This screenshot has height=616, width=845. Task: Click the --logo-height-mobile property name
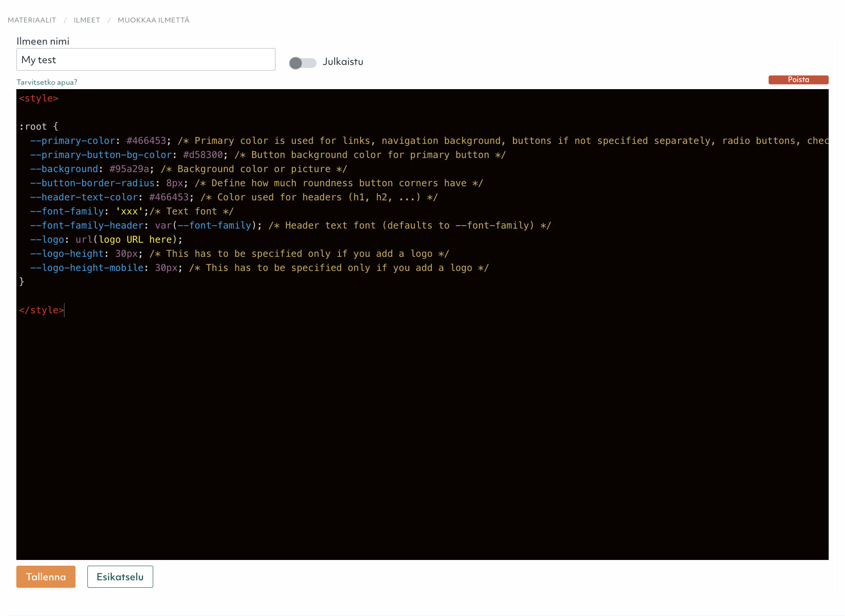[x=87, y=268]
